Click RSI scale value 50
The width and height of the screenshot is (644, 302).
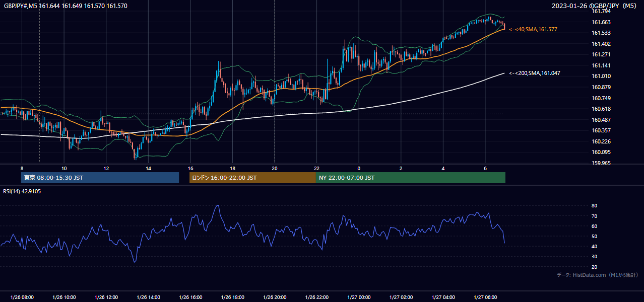pos(595,236)
